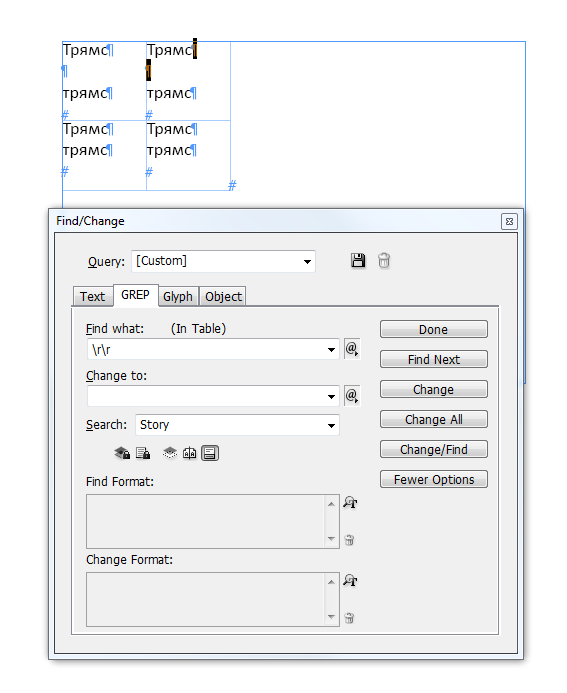
Task: Click the Change button
Action: click(x=434, y=389)
